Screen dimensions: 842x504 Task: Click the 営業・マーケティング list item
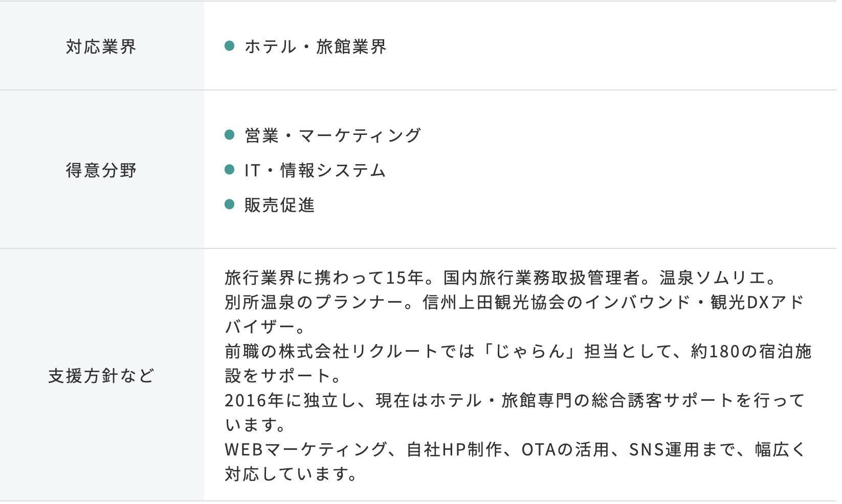[333, 135]
